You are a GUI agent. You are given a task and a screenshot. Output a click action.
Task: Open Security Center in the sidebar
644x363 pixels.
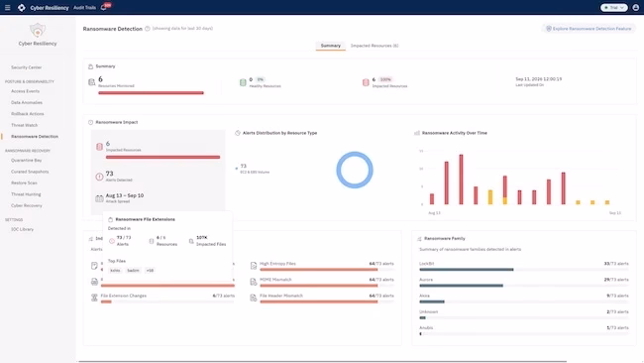point(27,67)
